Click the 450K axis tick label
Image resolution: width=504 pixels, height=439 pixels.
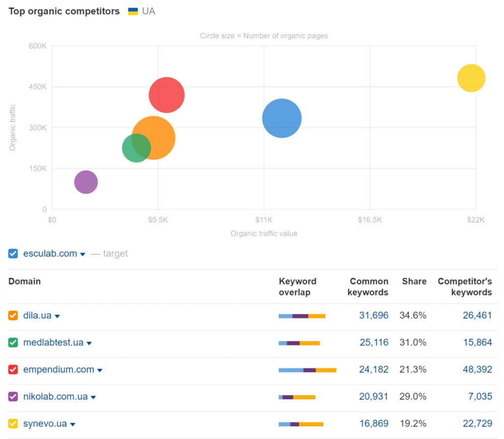click(38, 87)
